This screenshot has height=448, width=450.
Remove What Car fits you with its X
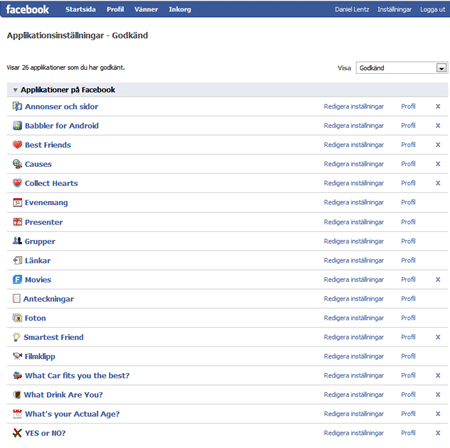click(438, 376)
